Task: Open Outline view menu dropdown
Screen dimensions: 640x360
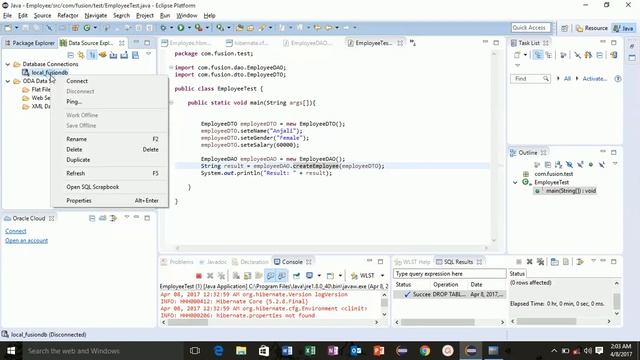Action: (x=615, y=164)
